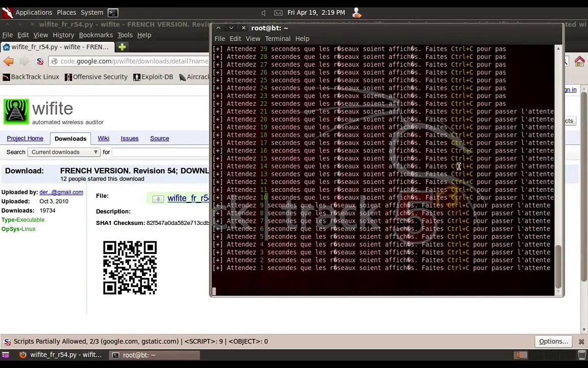Screen dimensions: 588x368
Task: Switch to Firefox wifite taskbar button
Action: point(61,355)
